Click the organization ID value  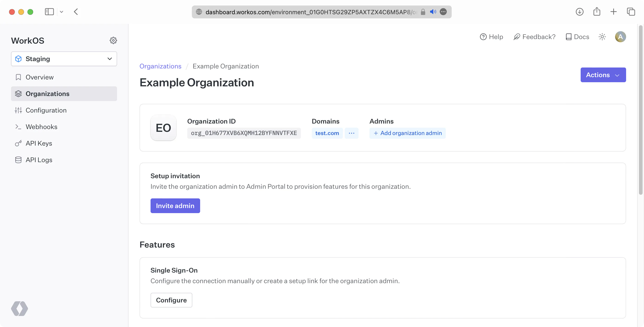[244, 133]
